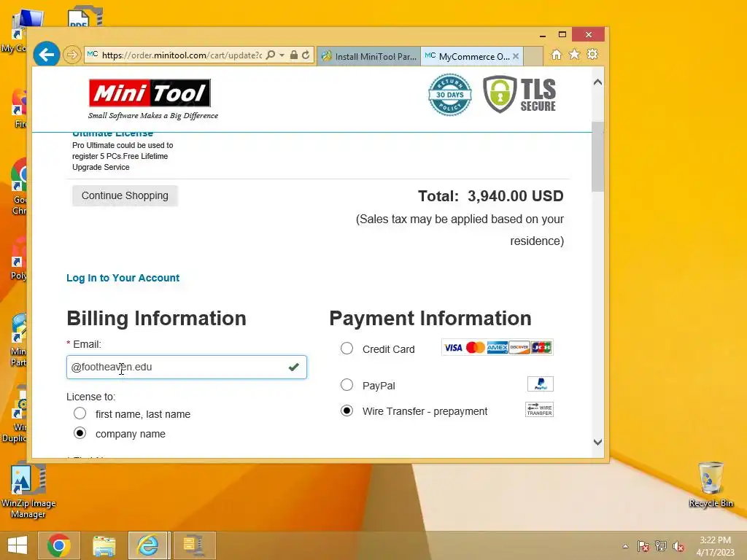Viewport: 747px width, 560px height.
Task: Select Credit Card payment option
Action: [x=347, y=348]
